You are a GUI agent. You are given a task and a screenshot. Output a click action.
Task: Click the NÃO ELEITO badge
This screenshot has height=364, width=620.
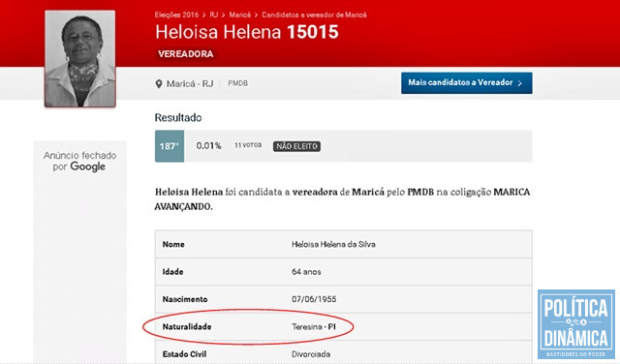[x=296, y=146]
